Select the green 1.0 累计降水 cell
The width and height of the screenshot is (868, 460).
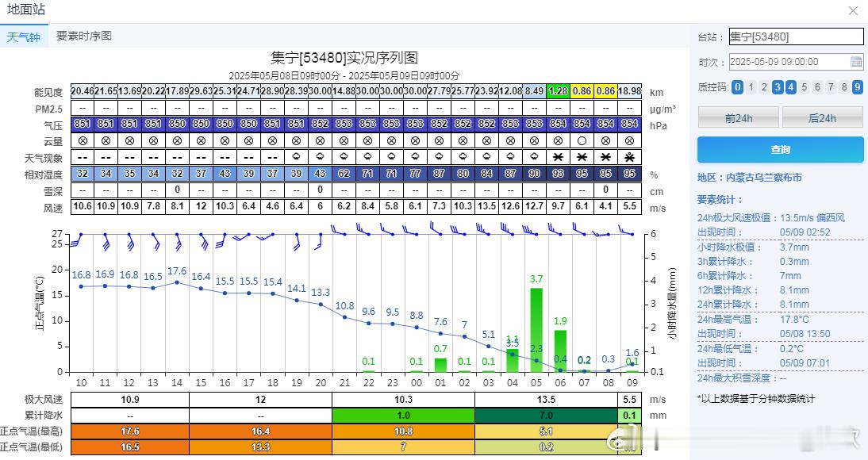click(403, 415)
